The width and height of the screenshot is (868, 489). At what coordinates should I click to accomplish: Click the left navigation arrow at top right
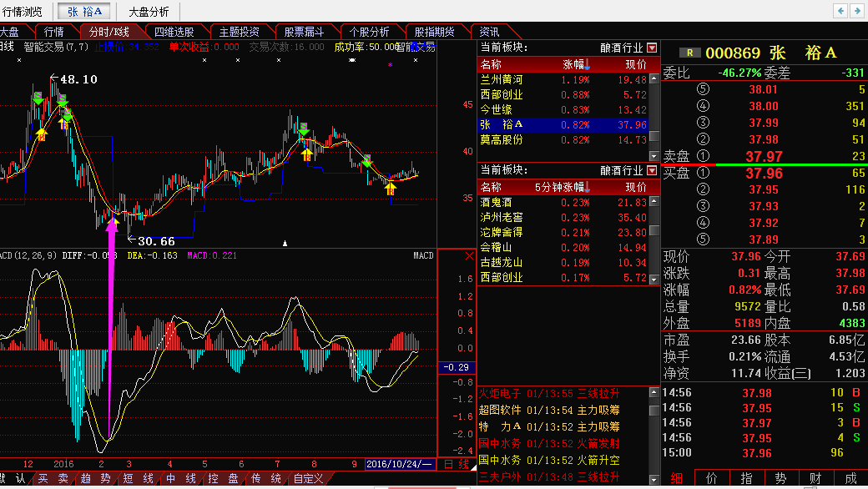pos(841,11)
